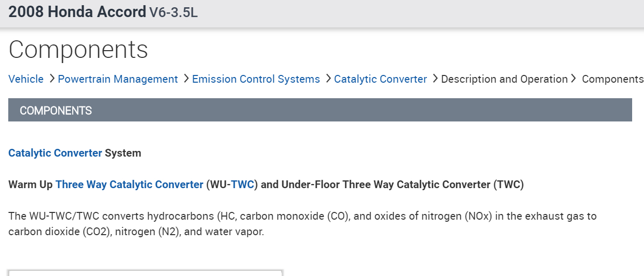Click the final Components breadcrumb item
Screen dimensions: 644x276
(x=613, y=79)
